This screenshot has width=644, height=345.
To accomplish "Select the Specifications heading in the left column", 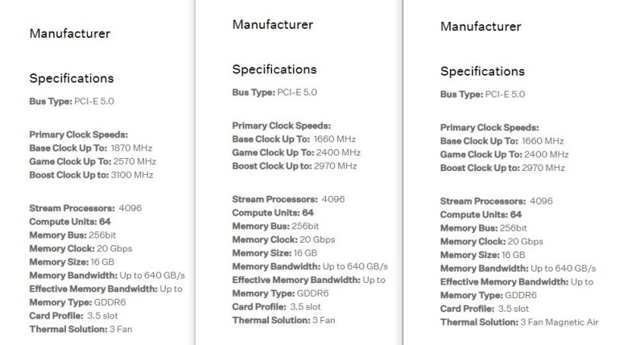I will click(72, 78).
